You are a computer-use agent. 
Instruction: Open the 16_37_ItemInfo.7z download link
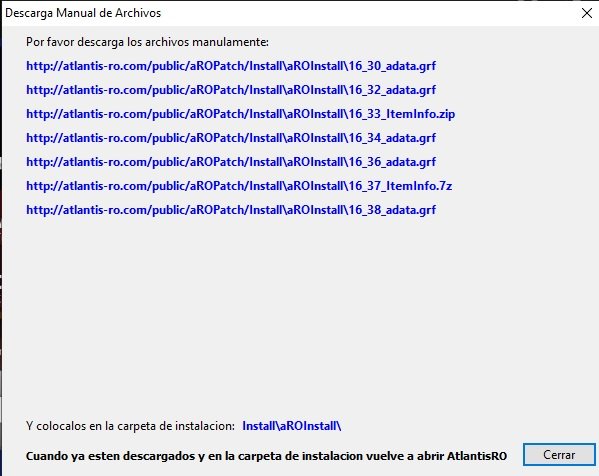(x=239, y=186)
